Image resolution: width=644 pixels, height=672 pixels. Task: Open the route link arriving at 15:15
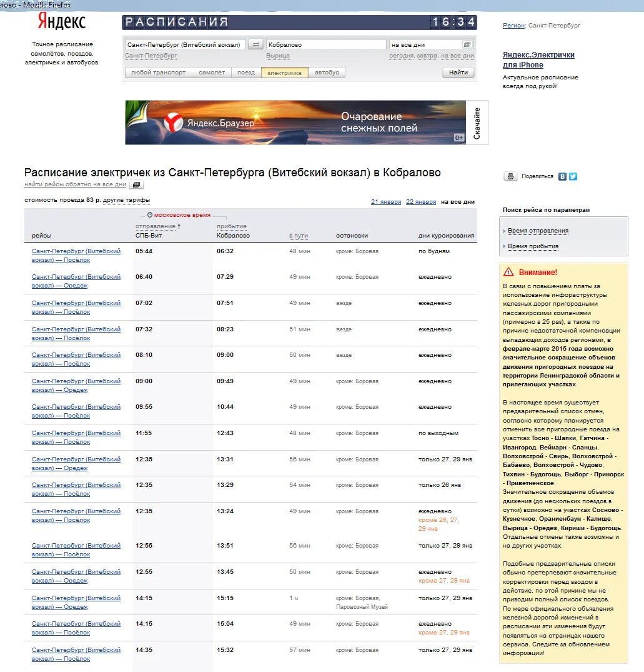[x=76, y=602]
